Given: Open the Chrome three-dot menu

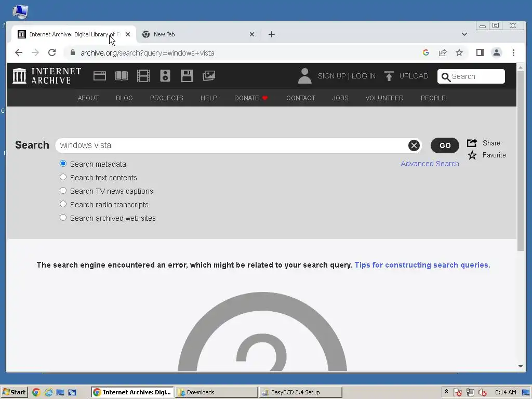Looking at the screenshot, I should 513,52.
